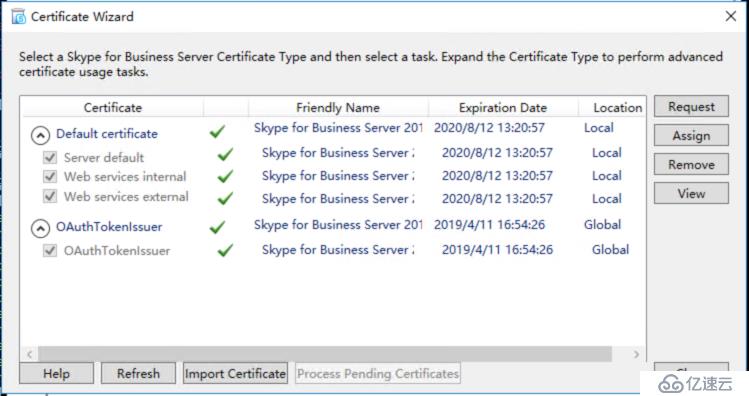Click Local location in Web services external row
Screen dimensions: 749x396
(x=607, y=199)
